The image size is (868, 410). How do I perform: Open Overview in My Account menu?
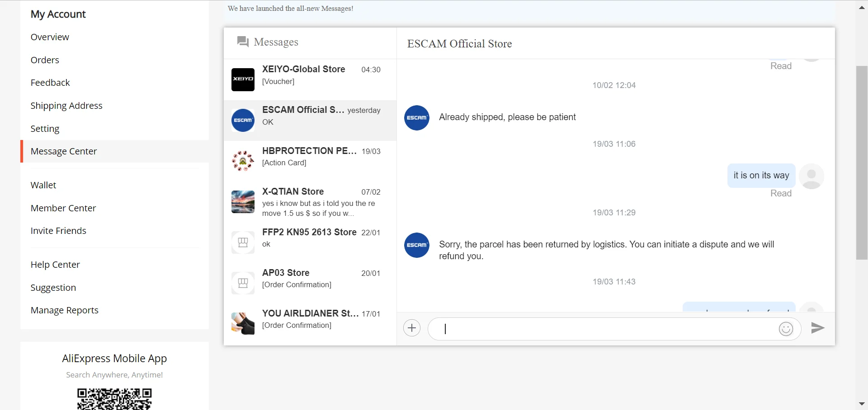(50, 37)
